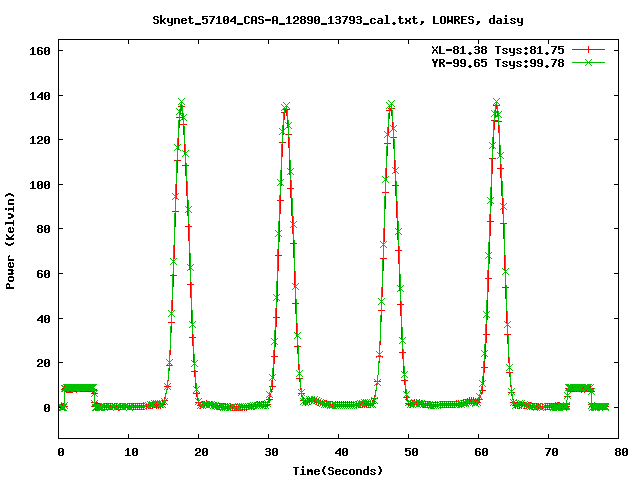Click the y-axis tick label 140
This screenshot has width=640, height=480.
40,96
